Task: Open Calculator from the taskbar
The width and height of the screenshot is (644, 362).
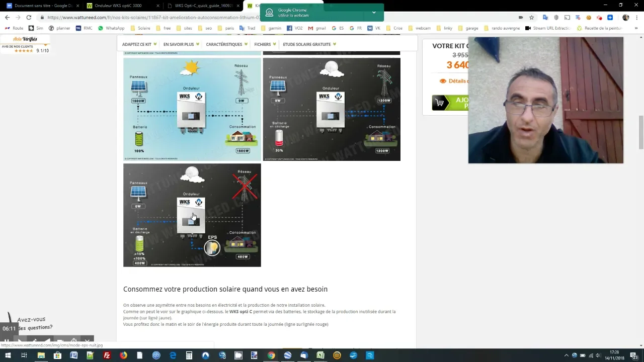Action: (x=189, y=355)
